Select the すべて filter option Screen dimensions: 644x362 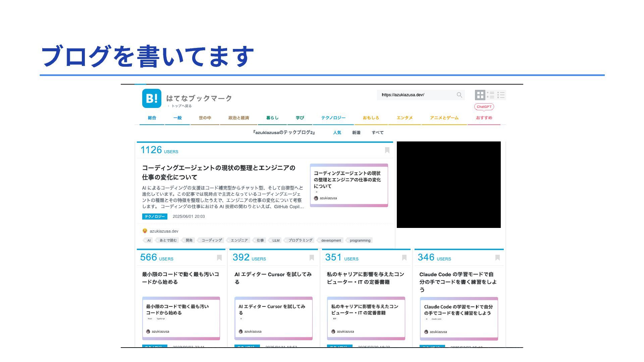click(377, 133)
